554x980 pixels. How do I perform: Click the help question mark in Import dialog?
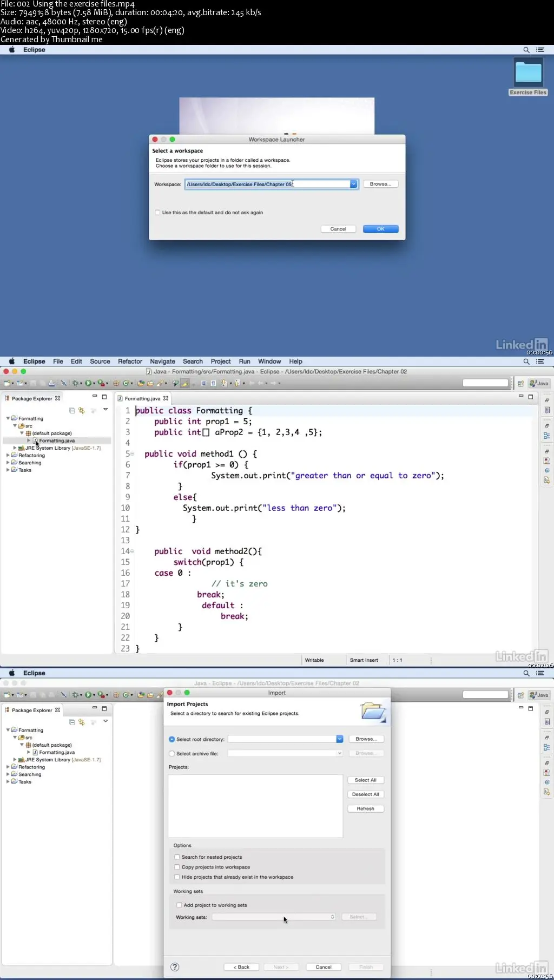point(175,967)
